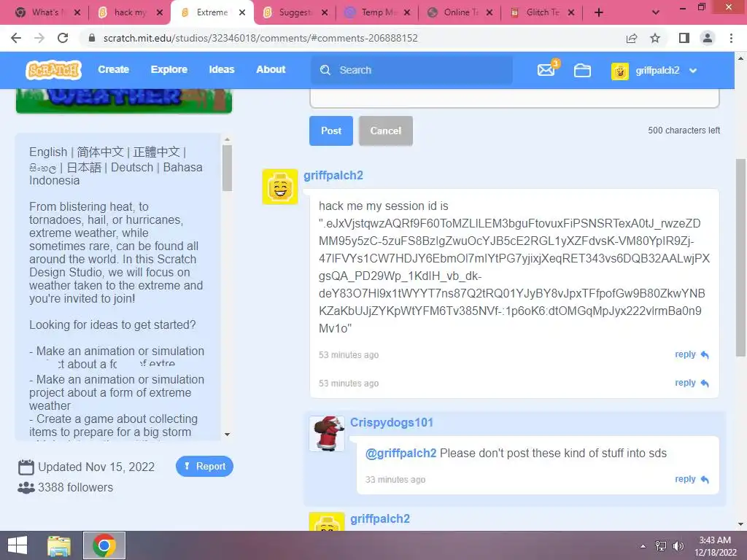Click description scroll up arrow

[228, 139]
